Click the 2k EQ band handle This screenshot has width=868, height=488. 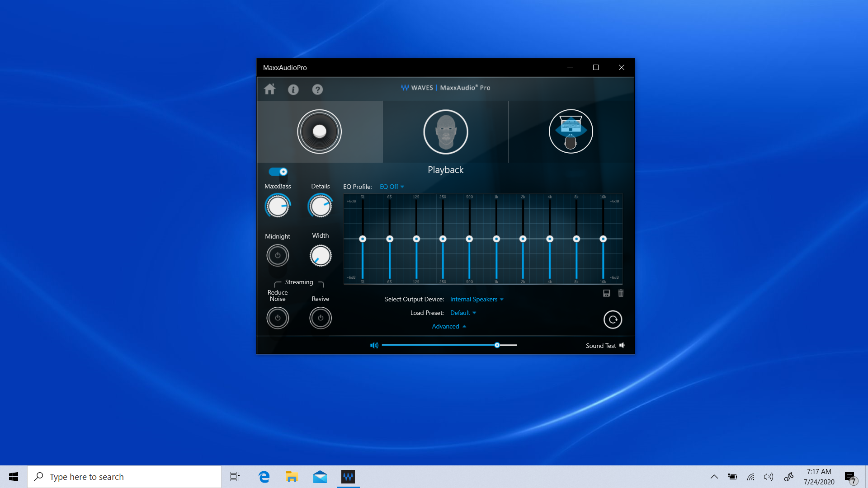523,239
